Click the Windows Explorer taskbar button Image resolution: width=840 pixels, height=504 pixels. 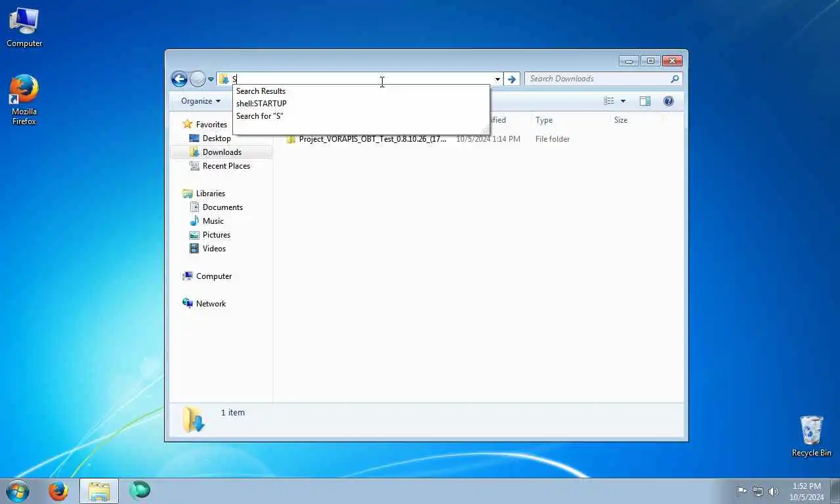pos(99,491)
